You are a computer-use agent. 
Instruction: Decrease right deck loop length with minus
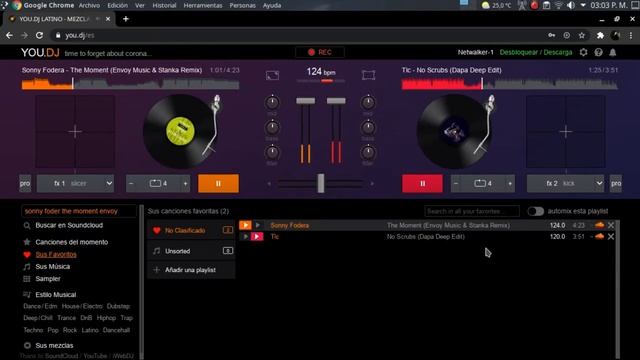pos(456,184)
